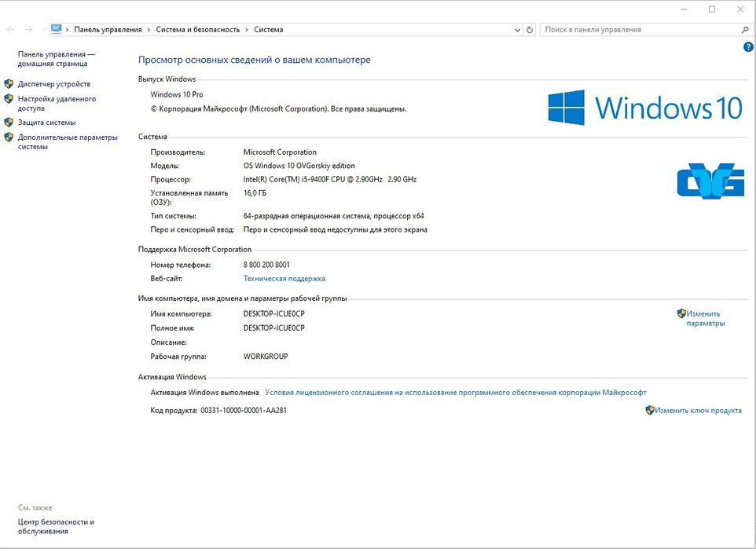Open Панель управления домашняя страница link
Viewport: 756px width, 549px height.
pos(57,59)
